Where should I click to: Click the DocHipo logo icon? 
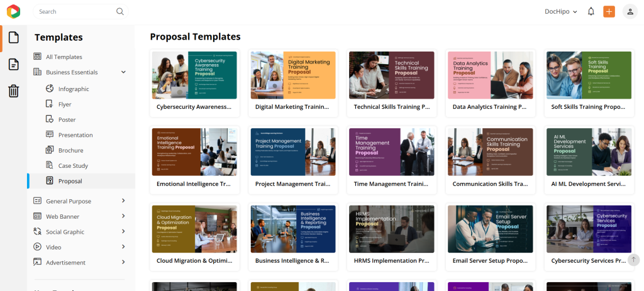click(13, 11)
